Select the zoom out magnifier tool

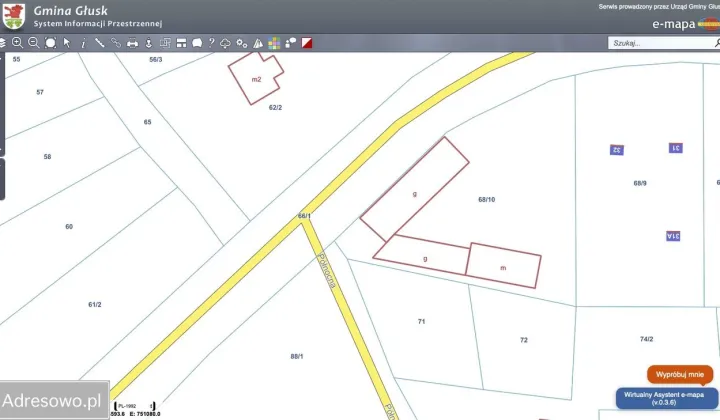tap(34, 43)
